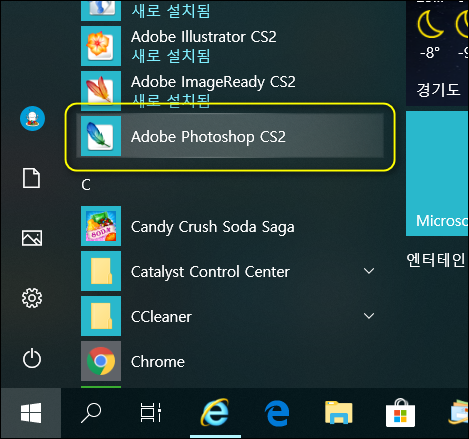
Task: Select the Catalyst Control Center label
Action: [x=210, y=272]
